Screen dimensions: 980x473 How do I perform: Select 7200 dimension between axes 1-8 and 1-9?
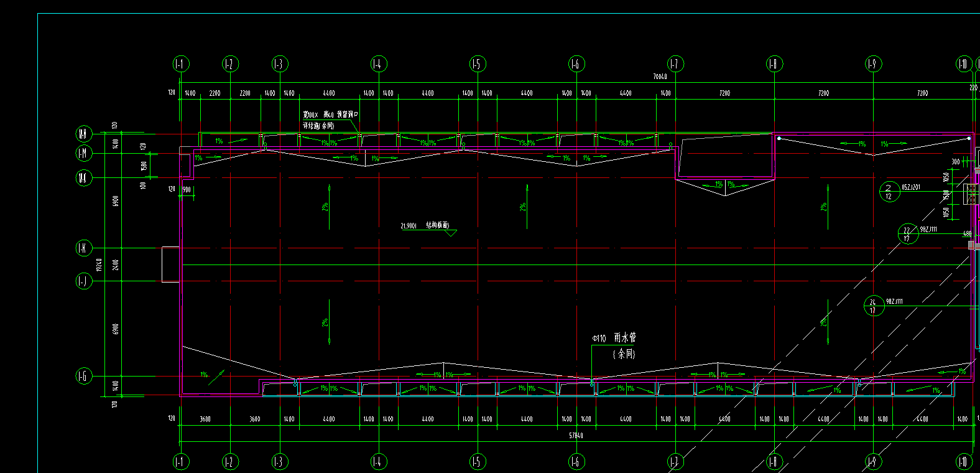pos(823,93)
